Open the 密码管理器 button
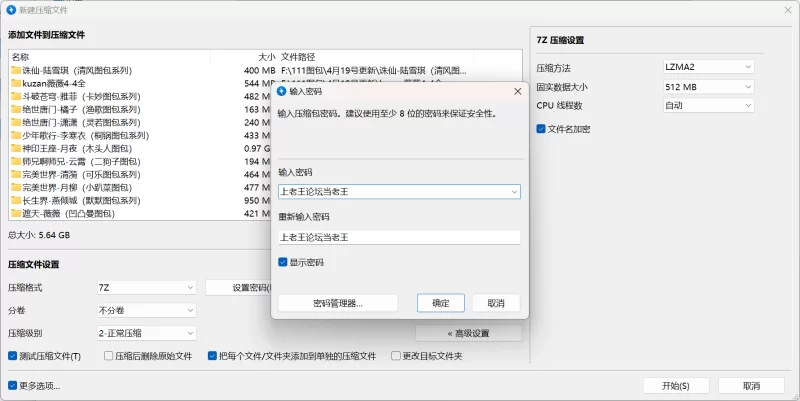The image size is (800, 401). (x=338, y=302)
